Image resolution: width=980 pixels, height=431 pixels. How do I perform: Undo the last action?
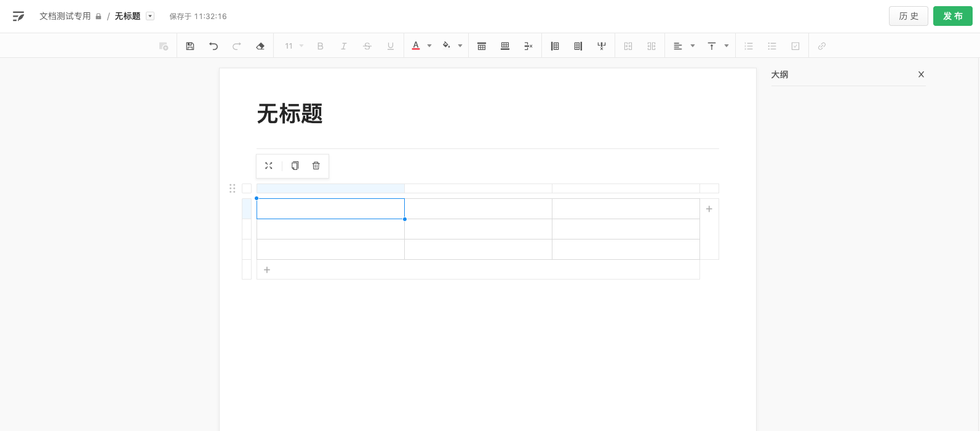pos(213,46)
